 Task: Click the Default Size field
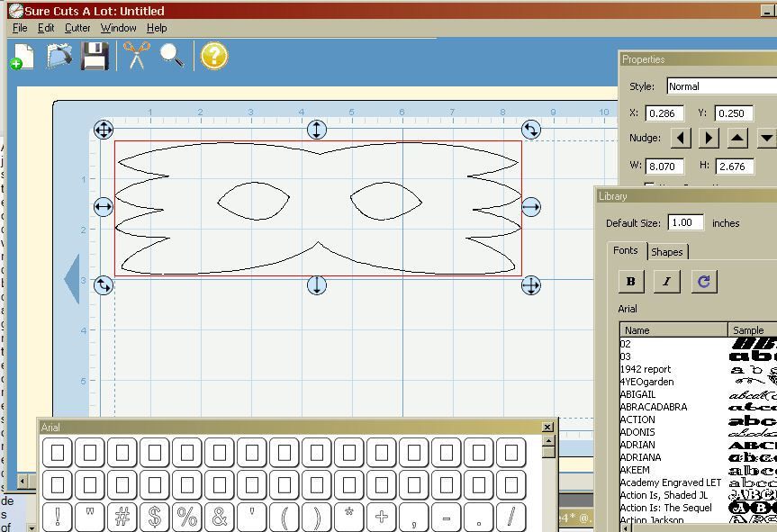coord(685,222)
